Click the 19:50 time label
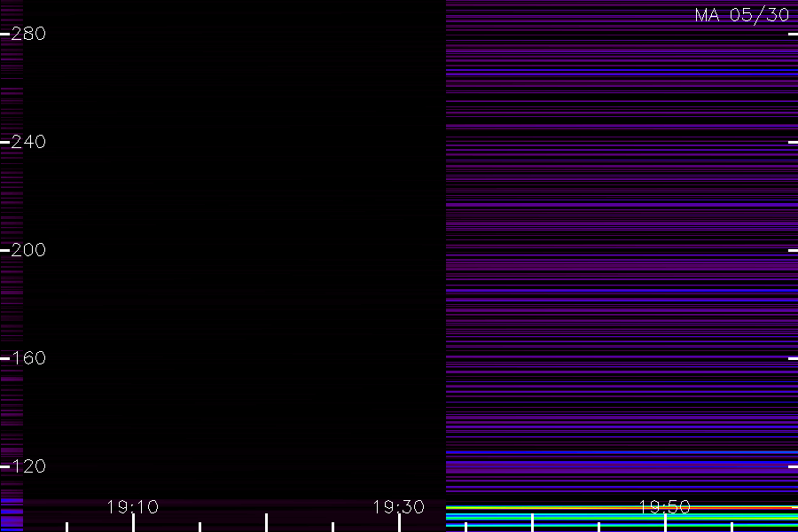 tap(665, 507)
